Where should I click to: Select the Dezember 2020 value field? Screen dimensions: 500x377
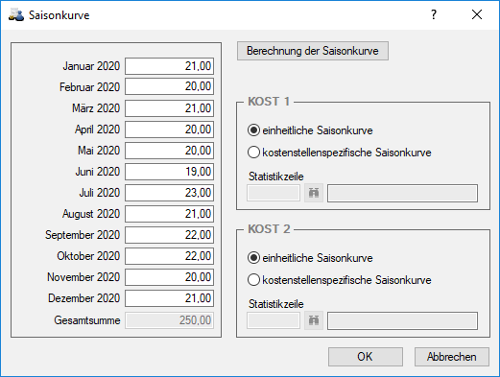(169, 298)
